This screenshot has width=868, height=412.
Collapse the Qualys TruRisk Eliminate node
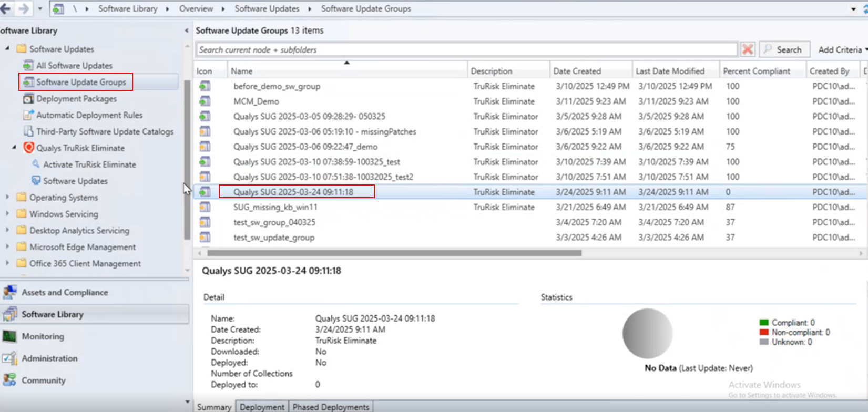point(14,148)
